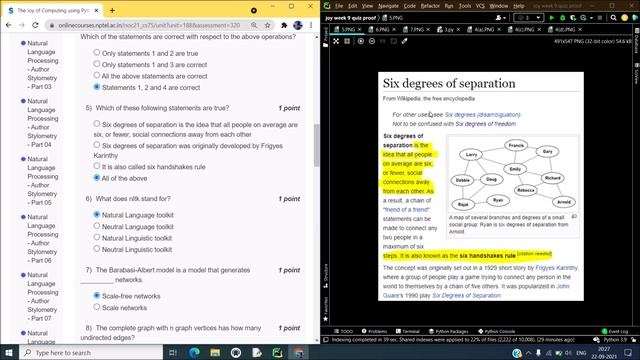Screen dimensions: 640x360
Task: Select 'Neutral Language toolkit' option
Action: [97, 226]
